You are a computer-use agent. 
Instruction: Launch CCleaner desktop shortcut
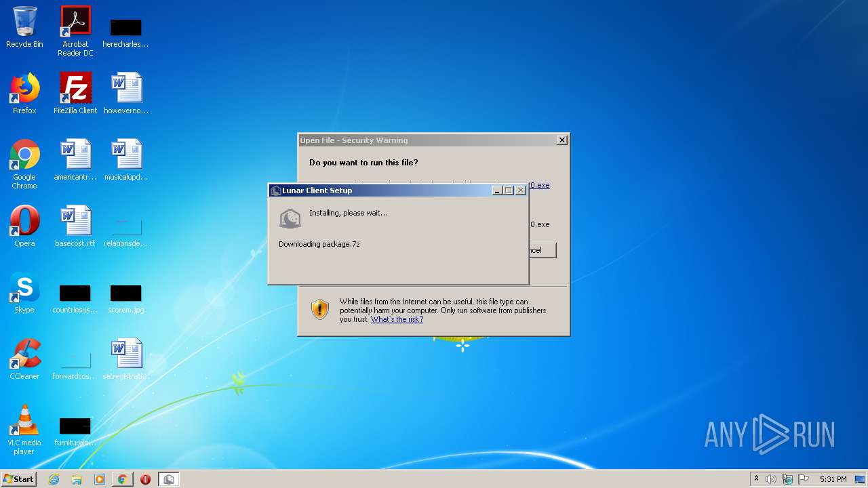pyautogui.click(x=24, y=359)
